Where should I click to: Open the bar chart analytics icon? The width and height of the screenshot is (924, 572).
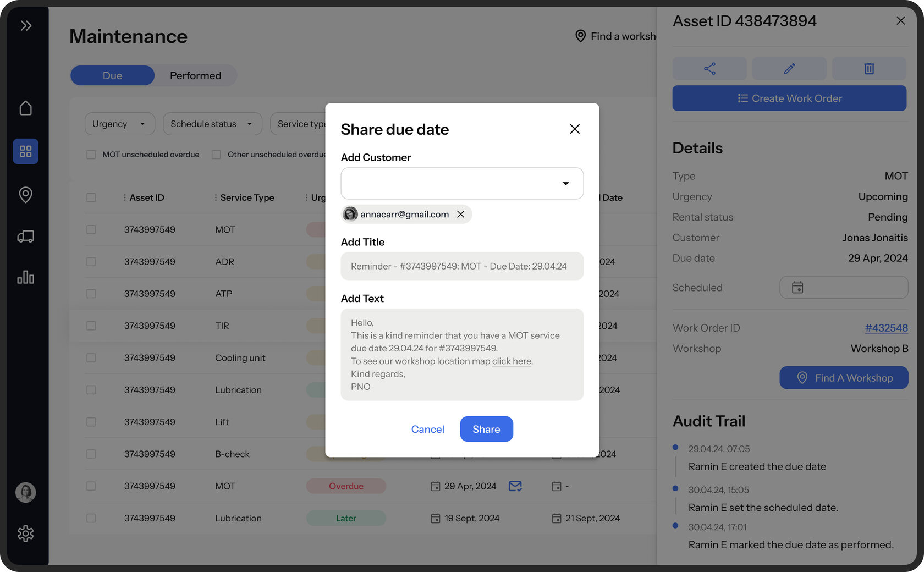coord(25,277)
